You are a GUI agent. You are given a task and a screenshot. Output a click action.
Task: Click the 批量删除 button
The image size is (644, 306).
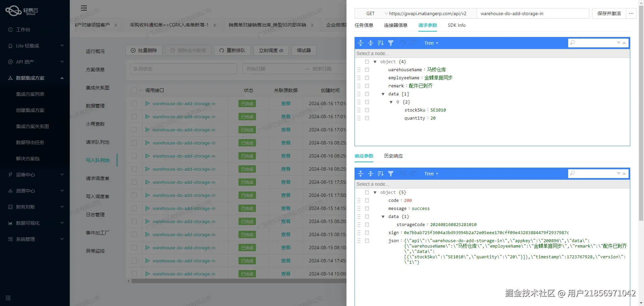click(144, 50)
